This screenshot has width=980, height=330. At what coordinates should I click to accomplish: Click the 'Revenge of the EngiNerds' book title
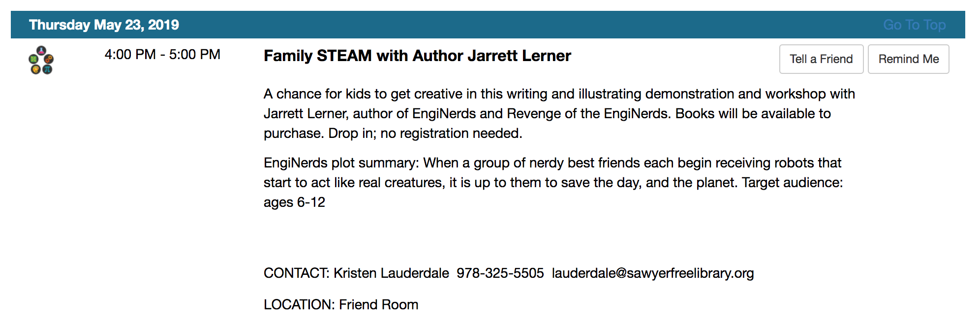click(x=588, y=113)
